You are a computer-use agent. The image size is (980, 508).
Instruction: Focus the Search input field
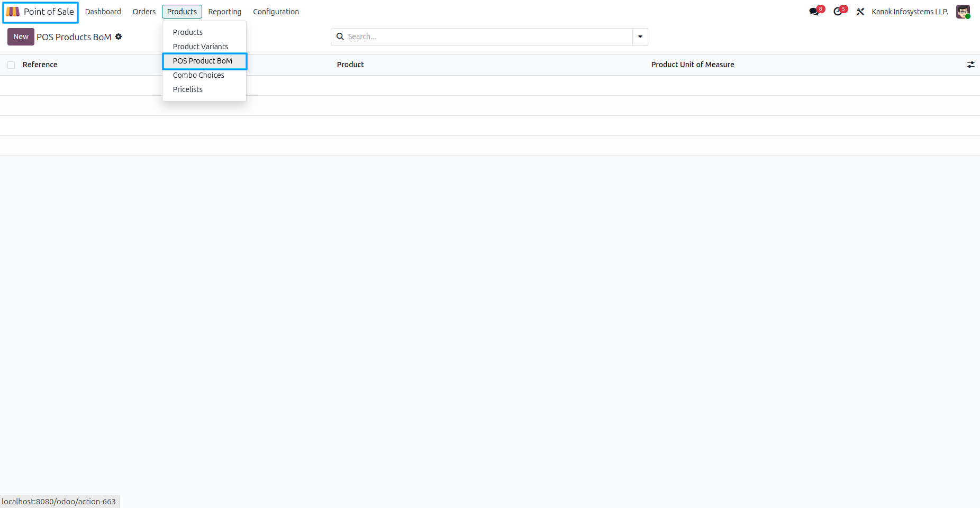(487, 37)
